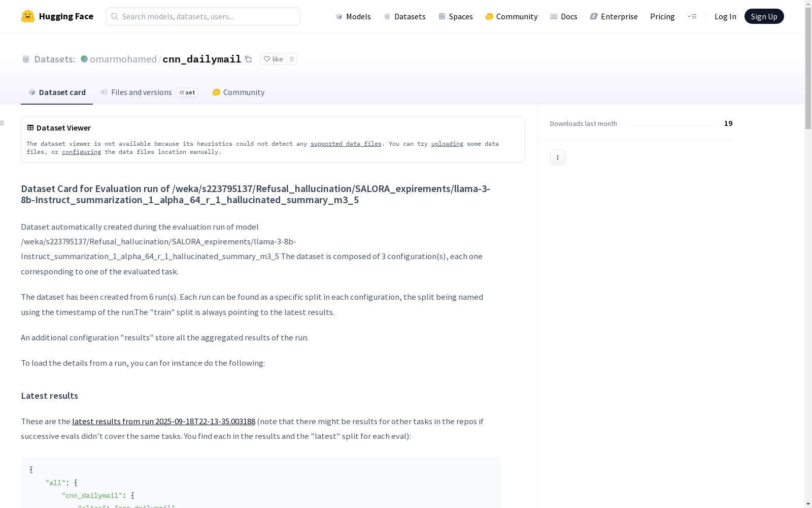This screenshot has width=812, height=508.
Task: Like the dataset with heart button
Action: point(273,59)
